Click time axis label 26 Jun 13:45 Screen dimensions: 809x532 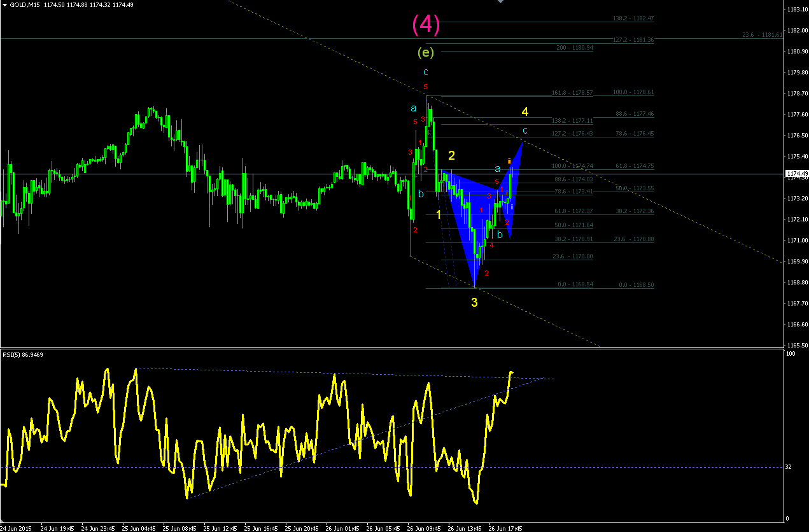tap(465, 528)
